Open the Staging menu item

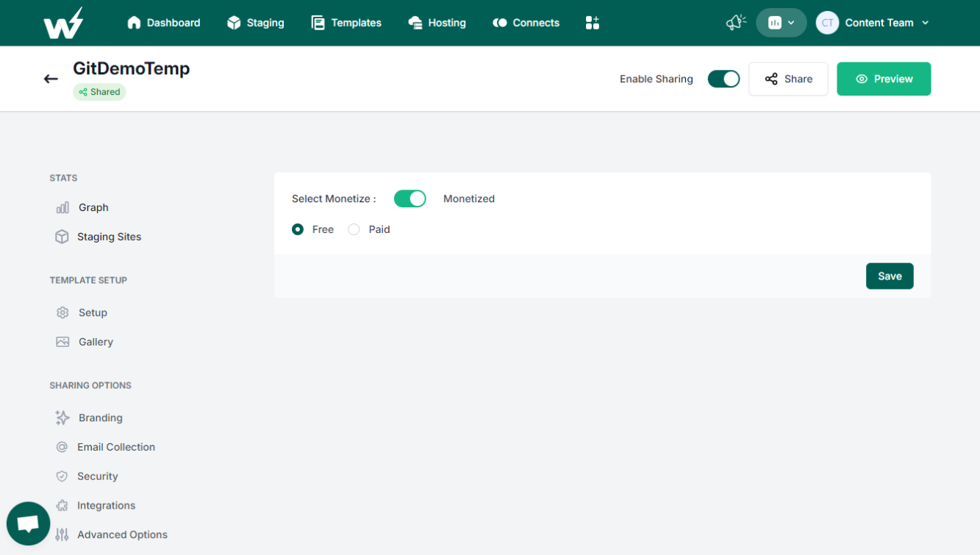pyautogui.click(x=256, y=23)
